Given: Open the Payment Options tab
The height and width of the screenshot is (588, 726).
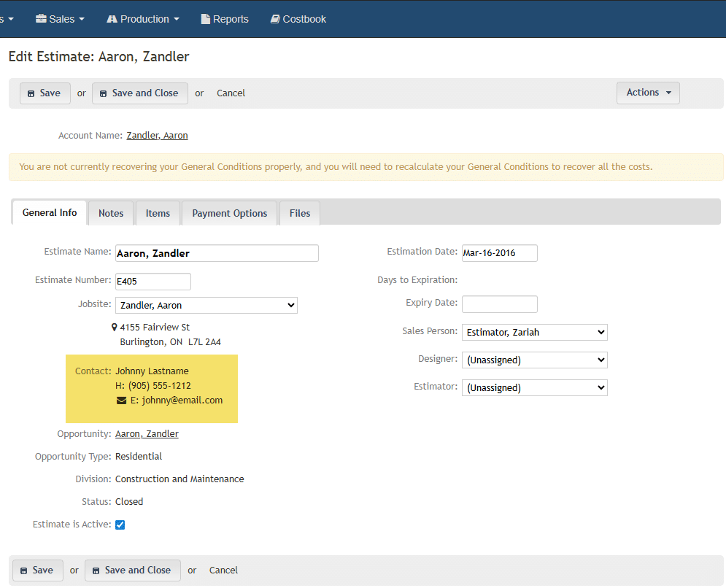Looking at the screenshot, I should coord(229,213).
